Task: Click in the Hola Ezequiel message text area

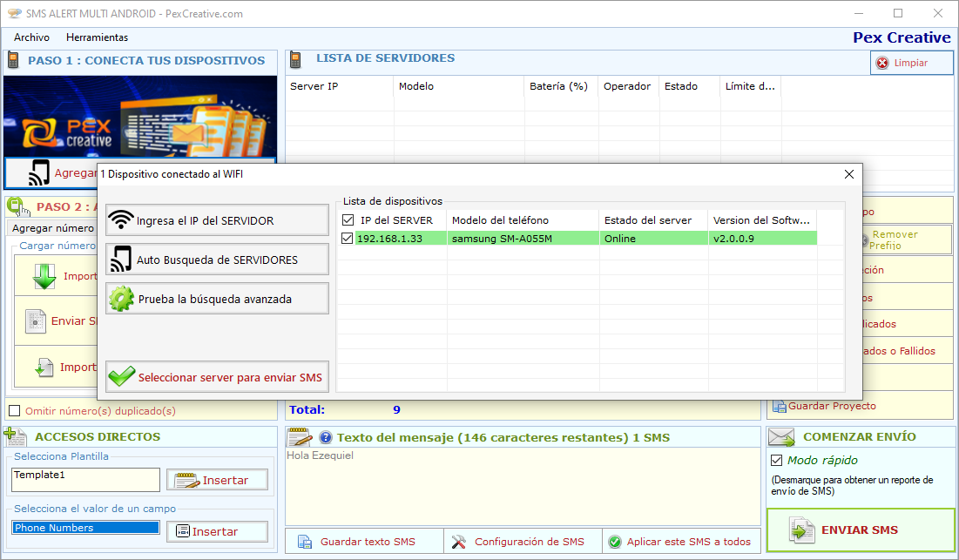Action: (x=523, y=487)
